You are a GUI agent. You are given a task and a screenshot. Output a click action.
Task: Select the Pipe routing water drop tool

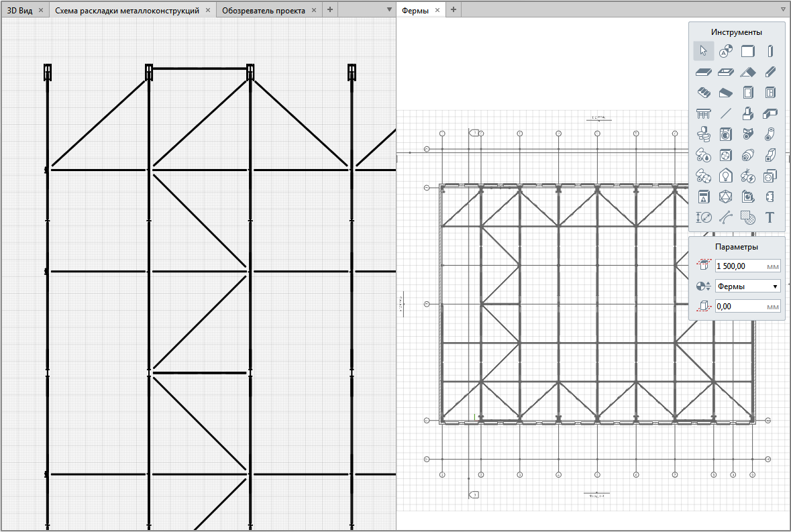(x=703, y=155)
